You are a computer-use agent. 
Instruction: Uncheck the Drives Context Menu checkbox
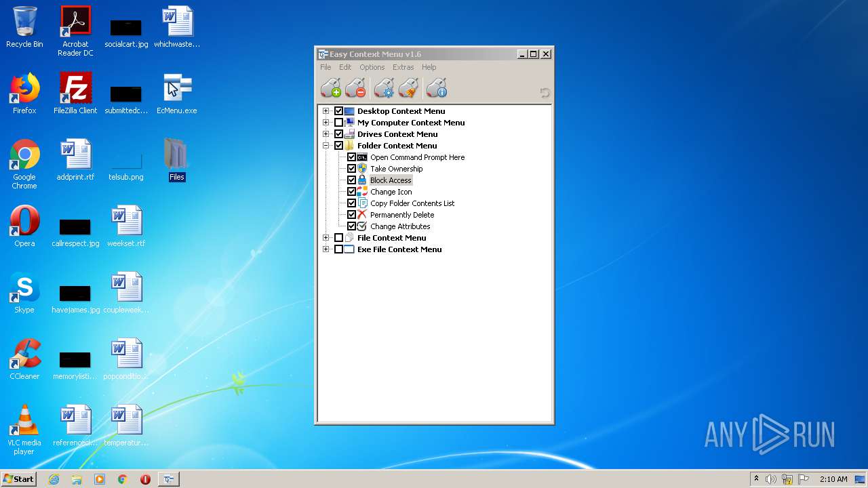tap(339, 134)
